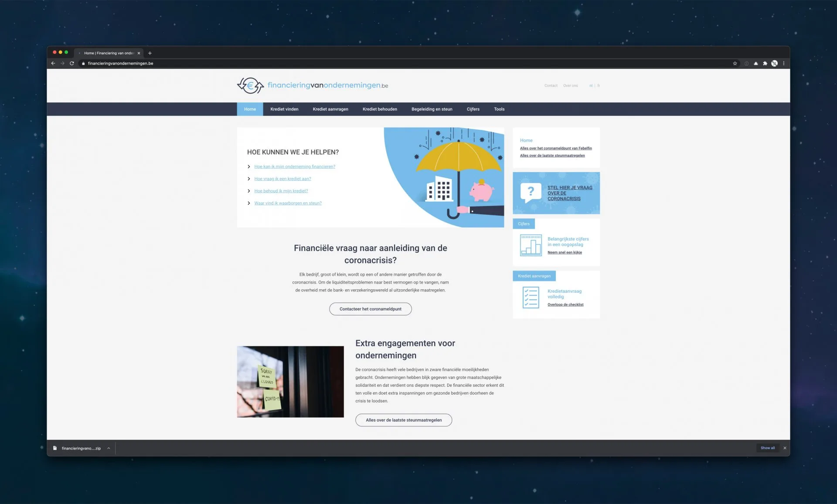Click the downloaded zip file icon
The image size is (837, 504).
pyautogui.click(x=55, y=448)
